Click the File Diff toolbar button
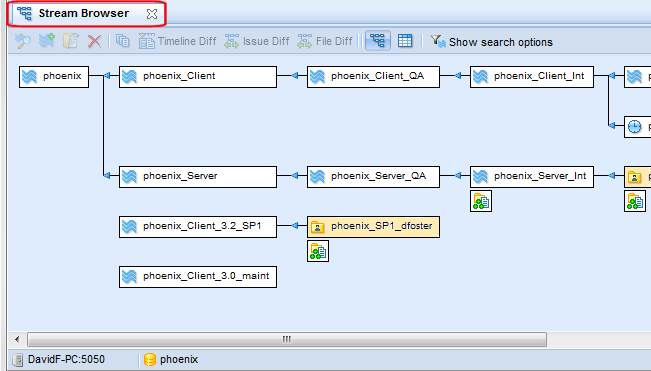Screen dimensions: 651x371 pos(325,41)
